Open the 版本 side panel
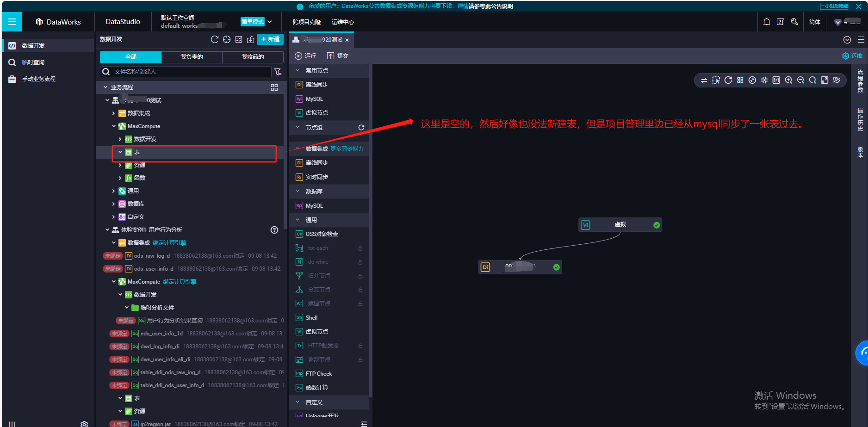The width and height of the screenshot is (868, 427). coord(860,152)
